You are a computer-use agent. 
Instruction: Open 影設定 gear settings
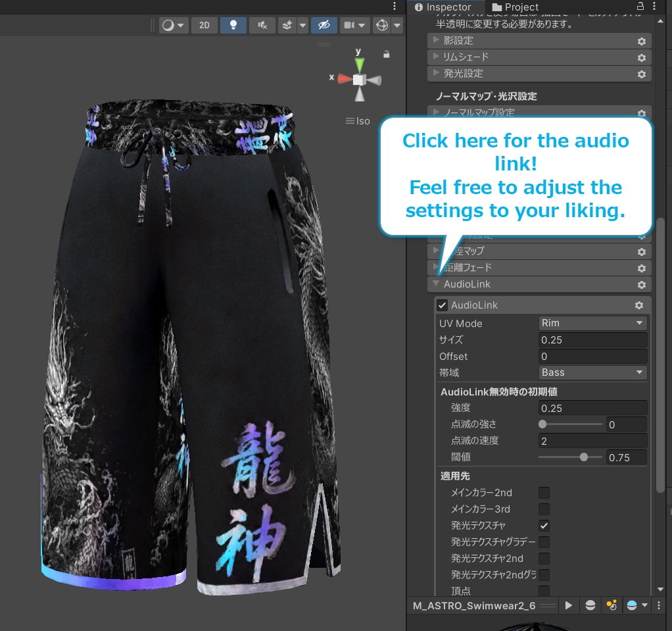pyautogui.click(x=642, y=41)
